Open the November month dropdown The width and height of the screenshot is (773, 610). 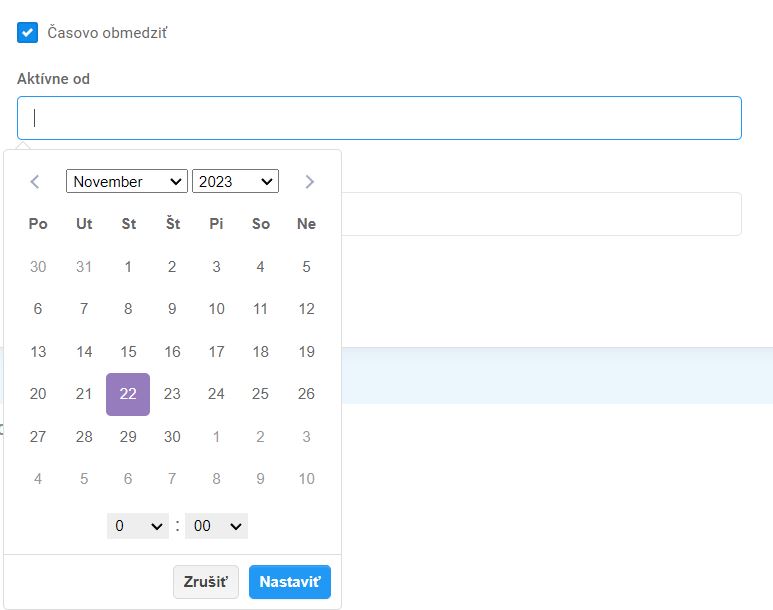[127, 181]
